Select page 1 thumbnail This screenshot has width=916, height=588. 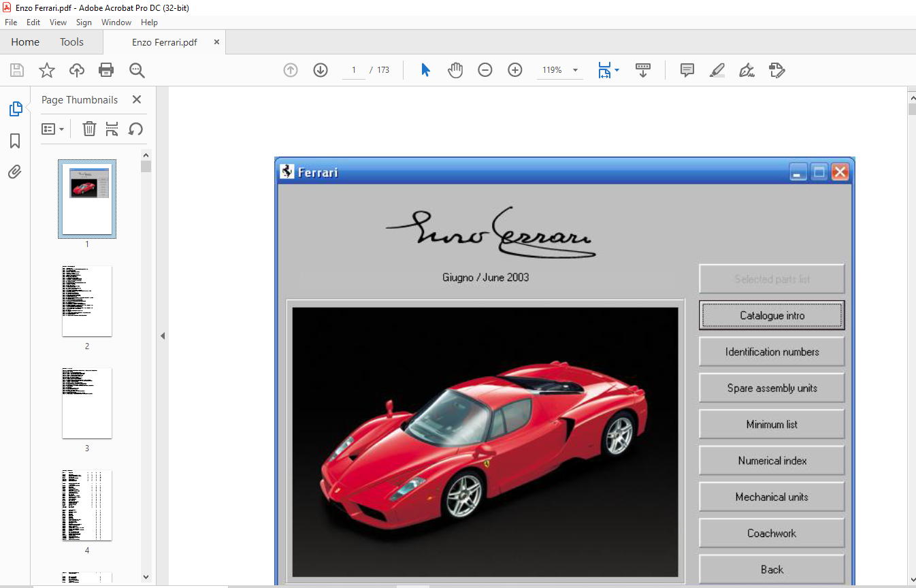point(87,198)
